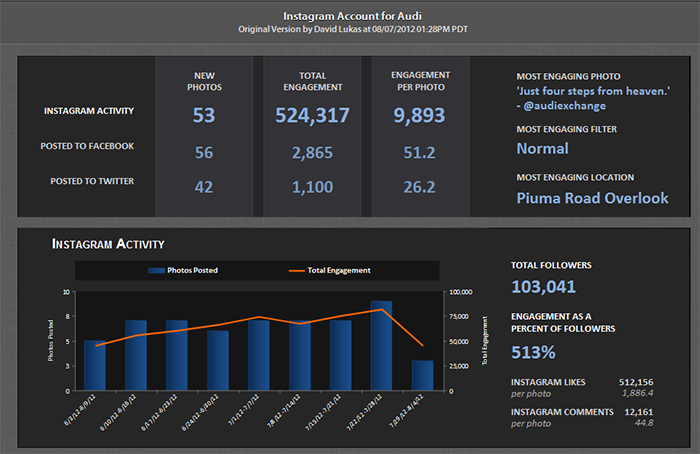Select the shortest bar for 7/29/12-8/4/12
700x454 pixels.
tap(422, 375)
